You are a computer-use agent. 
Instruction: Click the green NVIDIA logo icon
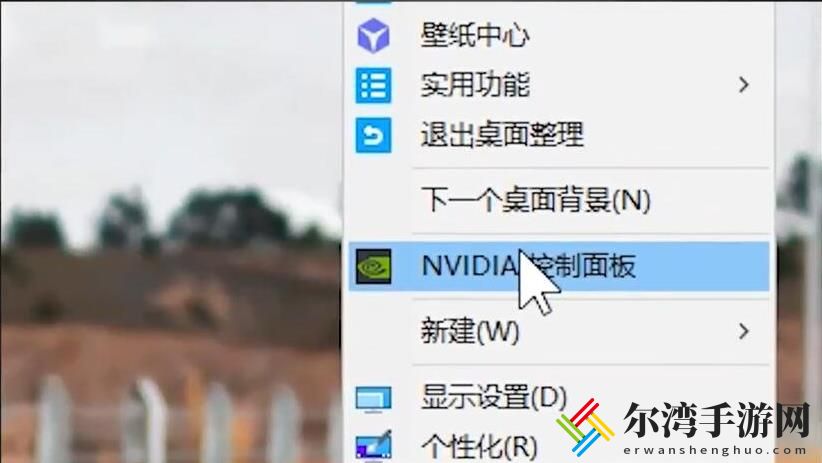[373, 266]
